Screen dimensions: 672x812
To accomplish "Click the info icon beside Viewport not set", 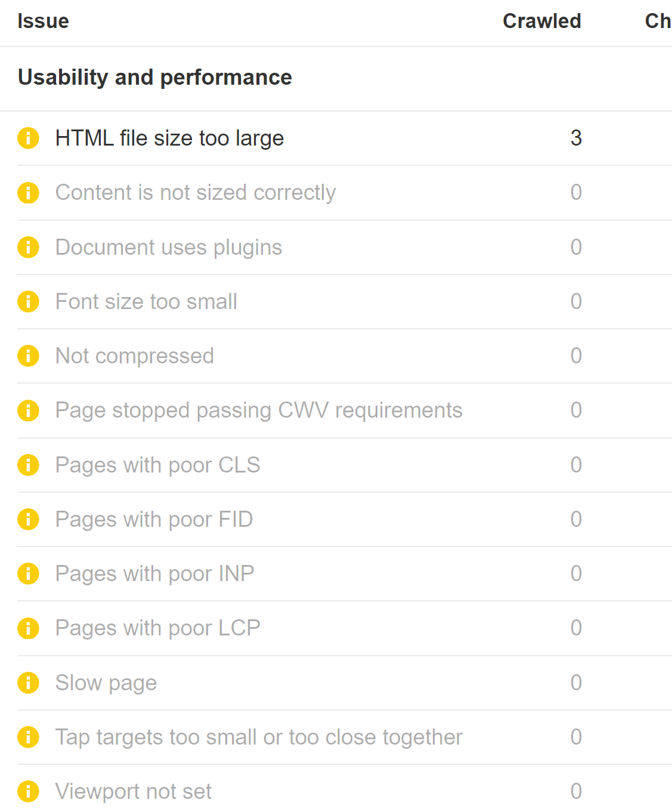I will [x=28, y=791].
